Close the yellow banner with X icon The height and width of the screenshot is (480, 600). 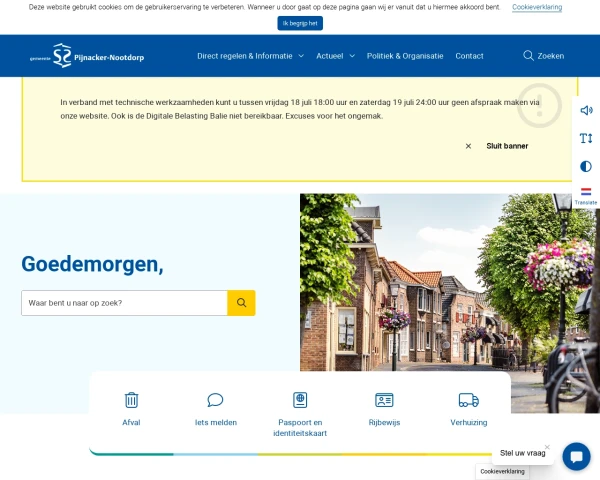click(468, 146)
